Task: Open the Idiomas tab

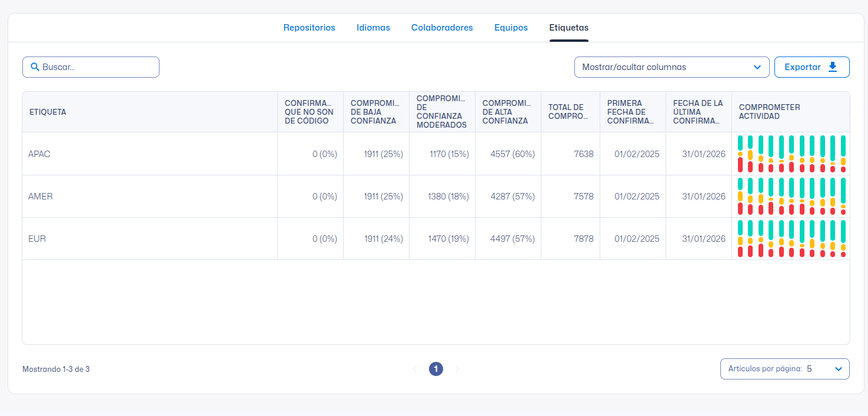Action: (373, 28)
